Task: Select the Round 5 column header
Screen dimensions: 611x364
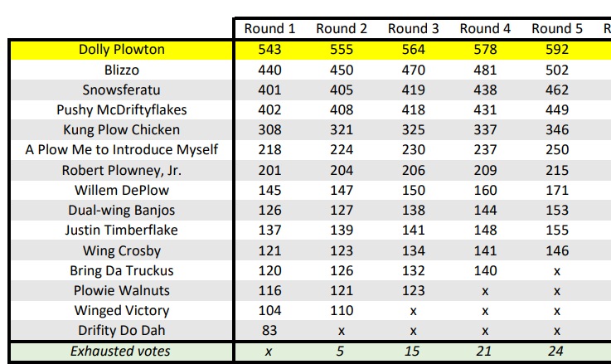Action: (x=557, y=29)
